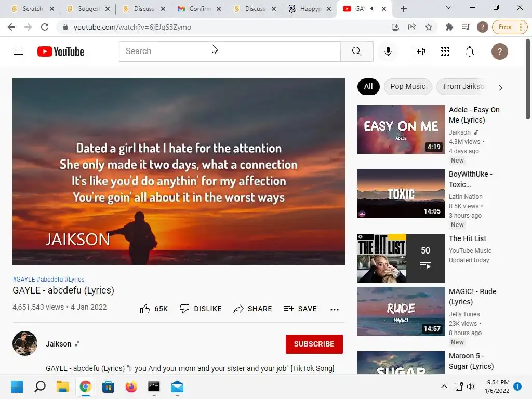Open the Jaikson channel name link
Viewport: 532px width, 399px height.
click(58, 344)
